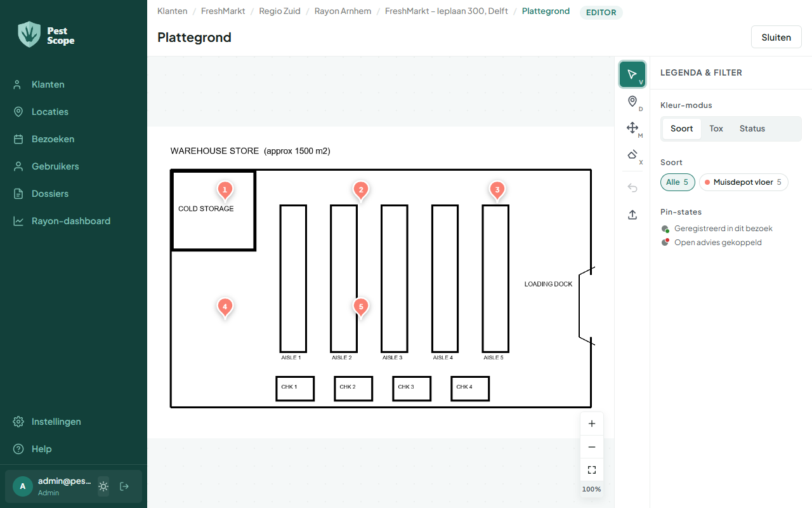The image size is (812, 508).
Task: Open FreshMarkt – Ieplaan 300, Delft breadcrumb
Action: click(447, 11)
